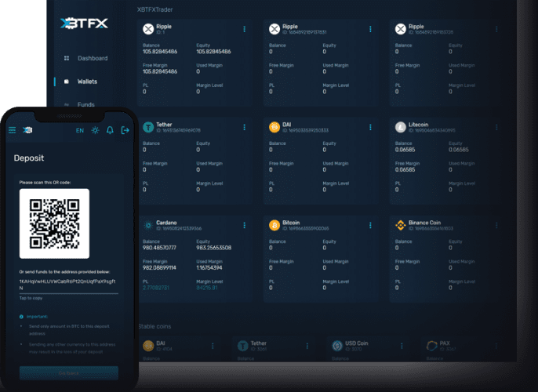Click the Litecoin wallet title
538x392 pixels.
click(x=418, y=125)
